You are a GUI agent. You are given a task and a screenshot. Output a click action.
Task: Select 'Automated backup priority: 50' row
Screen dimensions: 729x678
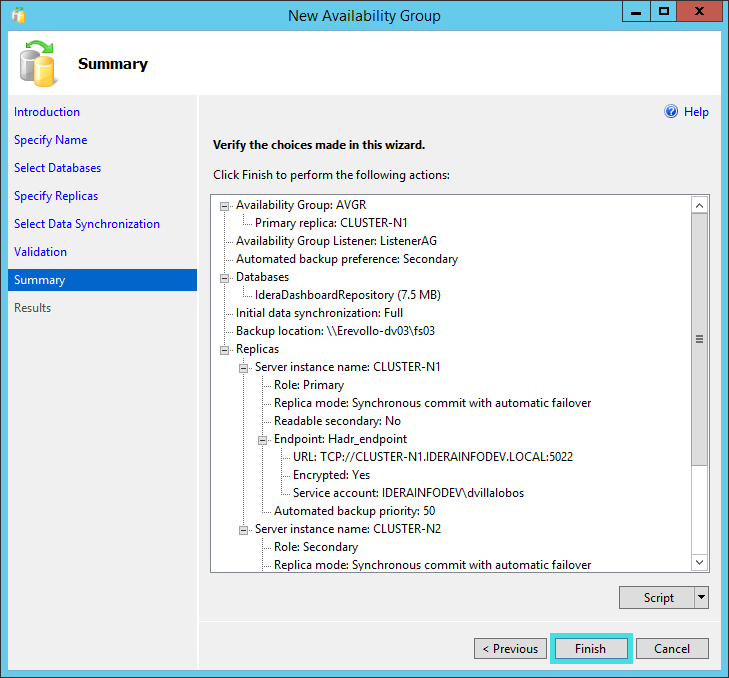tap(354, 511)
